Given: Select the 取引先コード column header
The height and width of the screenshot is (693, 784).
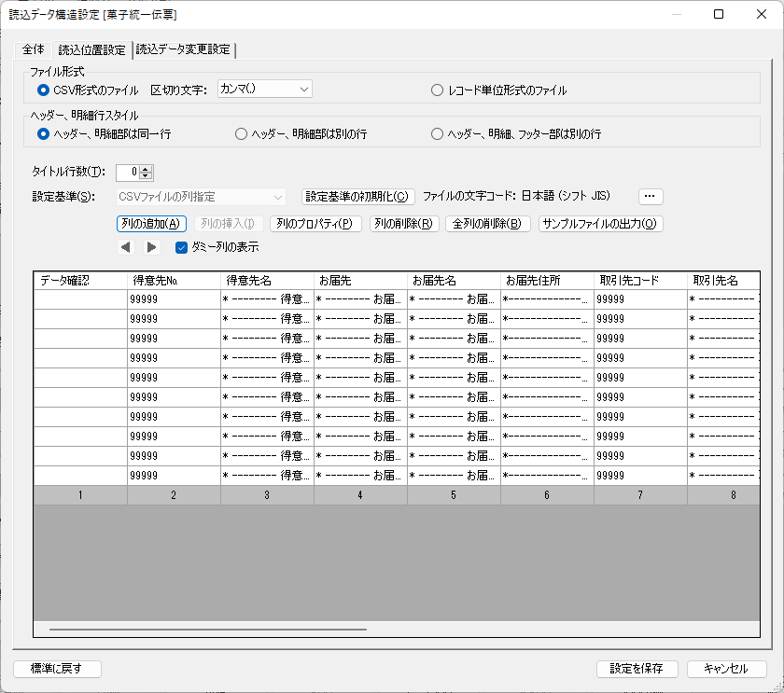Looking at the screenshot, I should (x=640, y=281).
